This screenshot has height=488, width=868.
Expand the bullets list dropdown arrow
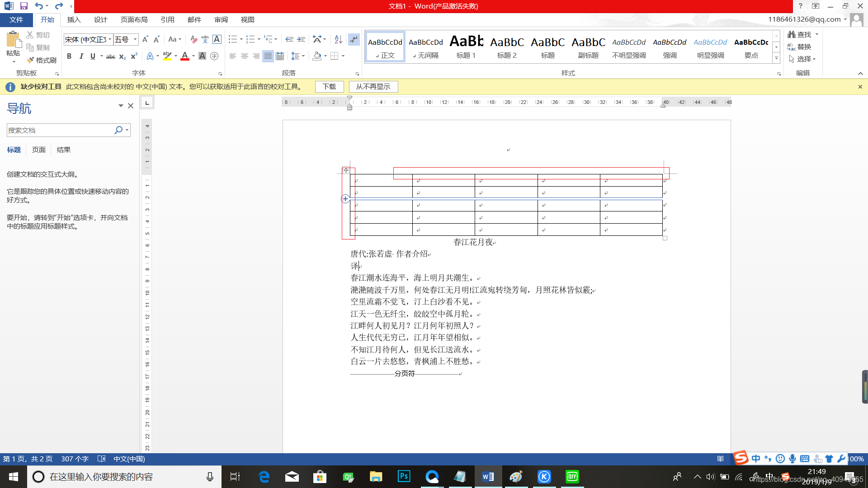241,39
